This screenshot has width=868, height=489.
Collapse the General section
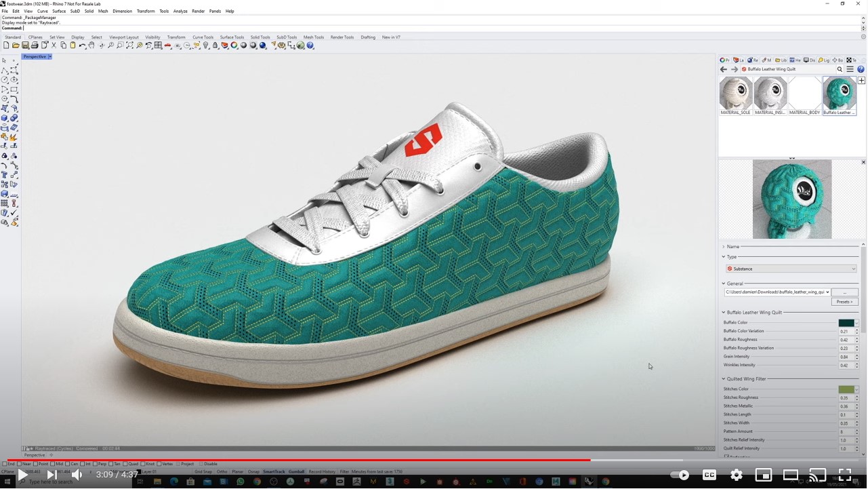tap(724, 283)
